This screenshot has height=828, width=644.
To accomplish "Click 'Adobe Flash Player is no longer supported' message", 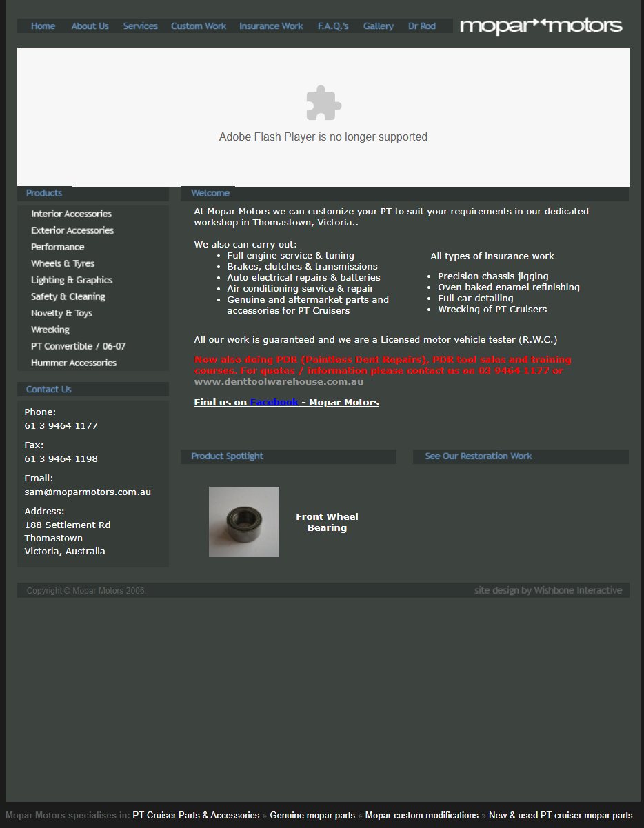I will pos(323,137).
